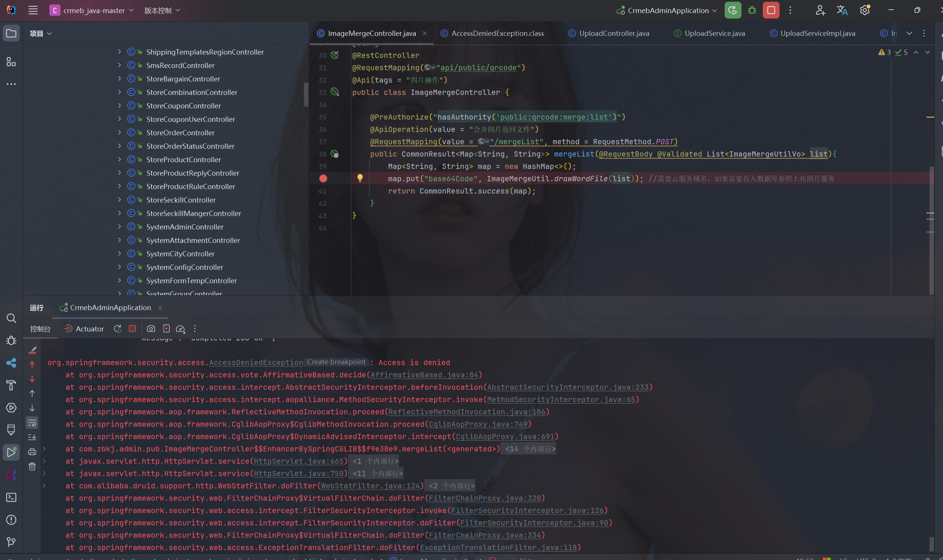Click the project tree vertical scrollbar thumb
This screenshot has height=560, width=943.
[x=306, y=95]
